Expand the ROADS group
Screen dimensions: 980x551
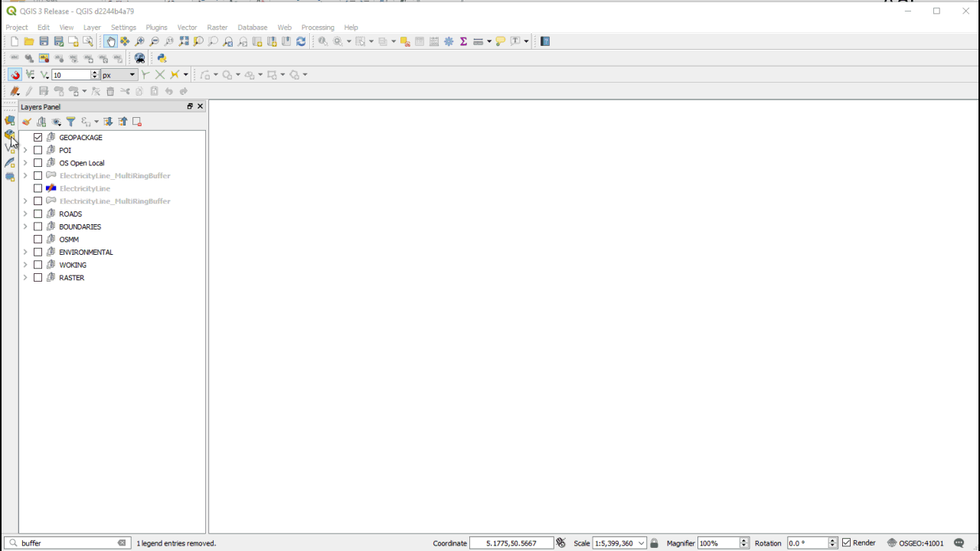(x=25, y=214)
